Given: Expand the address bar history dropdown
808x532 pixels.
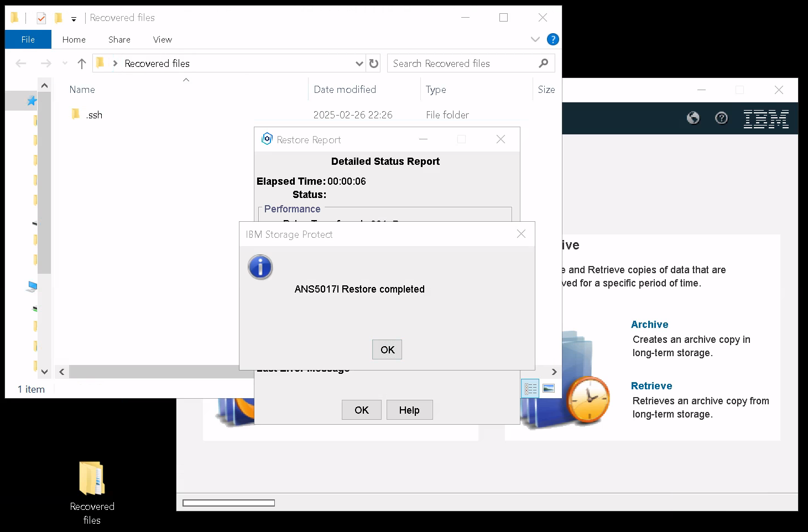Looking at the screenshot, I should point(359,64).
